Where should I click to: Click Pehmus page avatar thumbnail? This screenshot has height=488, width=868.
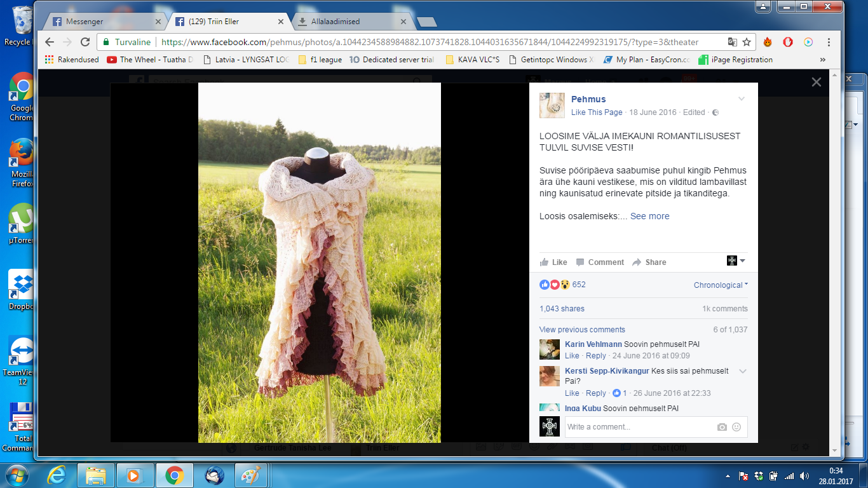tap(552, 105)
